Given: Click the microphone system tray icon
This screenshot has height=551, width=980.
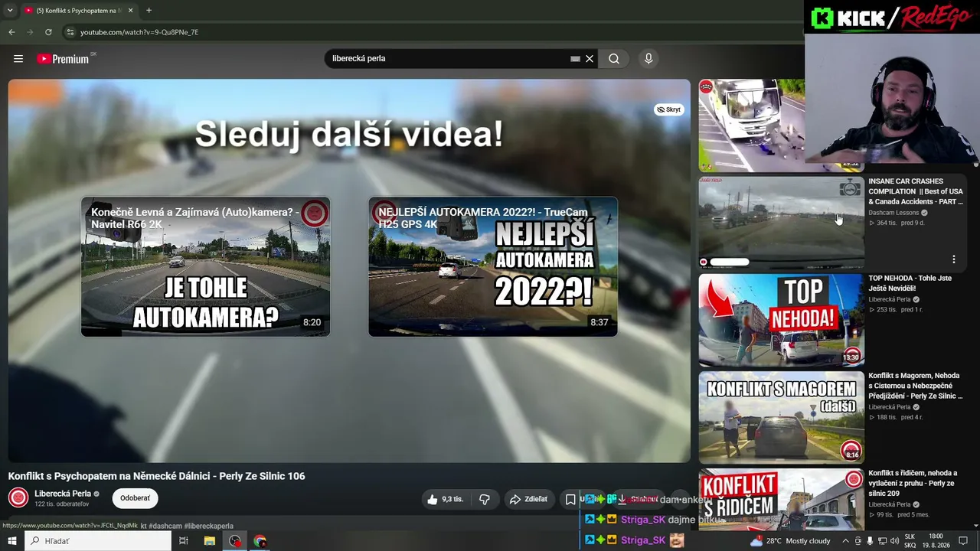Looking at the screenshot, I should pyautogui.click(x=870, y=541).
